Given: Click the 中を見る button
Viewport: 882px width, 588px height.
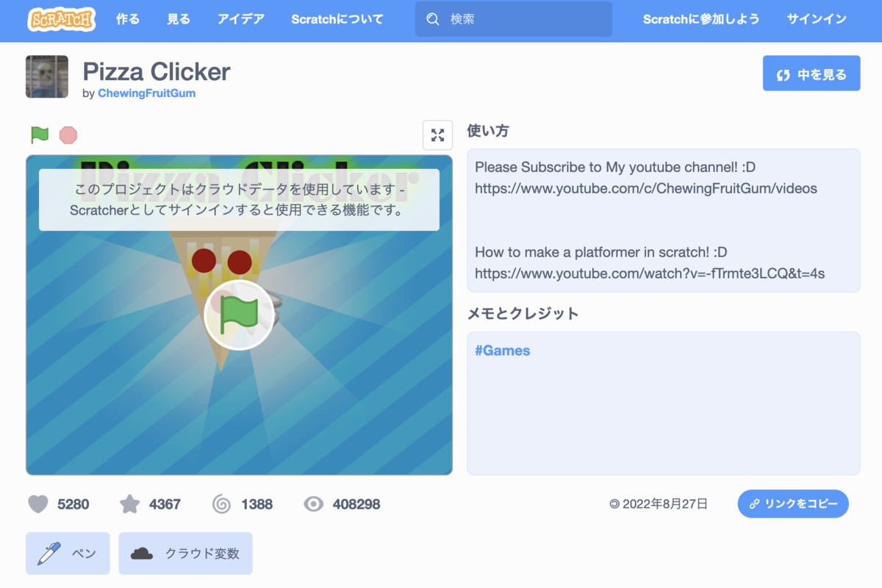Looking at the screenshot, I should tap(811, 73).
